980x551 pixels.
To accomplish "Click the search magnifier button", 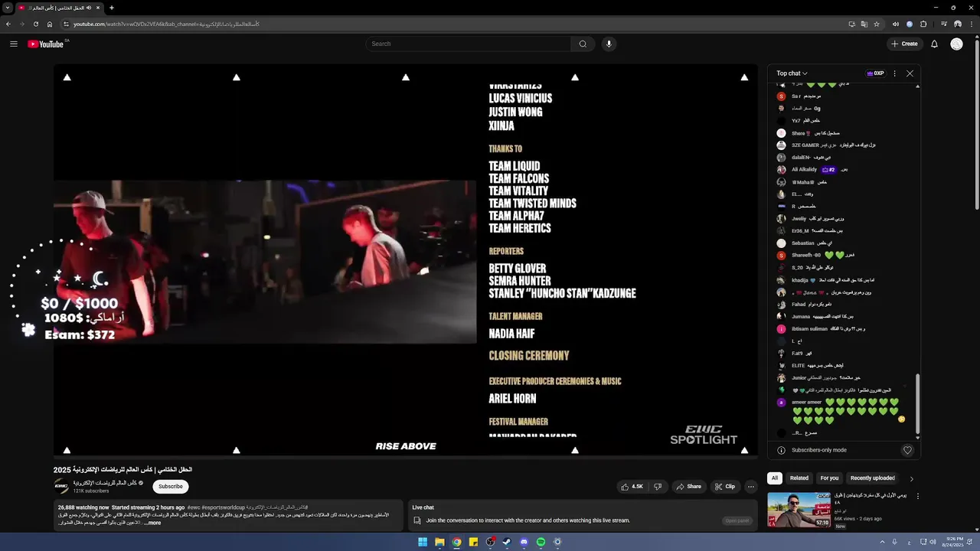I will [583, 44].
